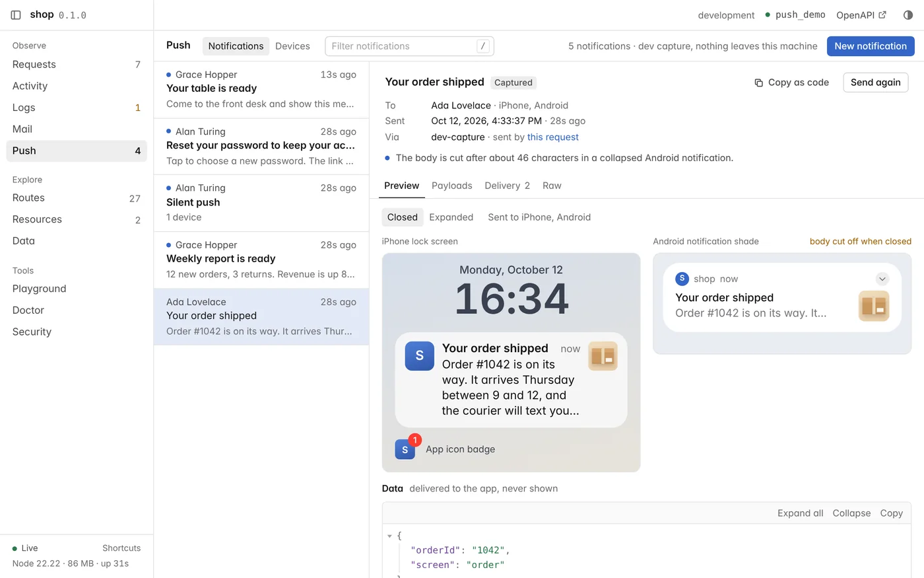924x578 pixels.
Task: Open Routes in the sidebar
Action: click(x=77, y=198)
